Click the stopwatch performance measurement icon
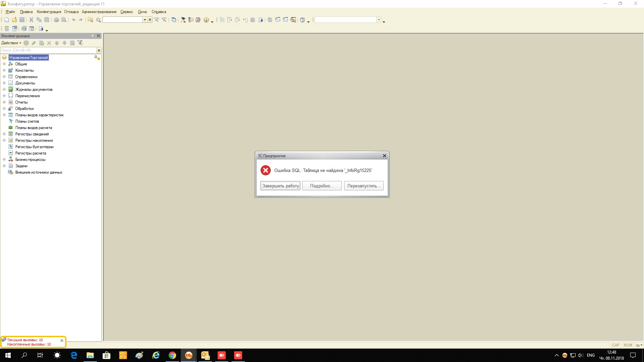 303,20
